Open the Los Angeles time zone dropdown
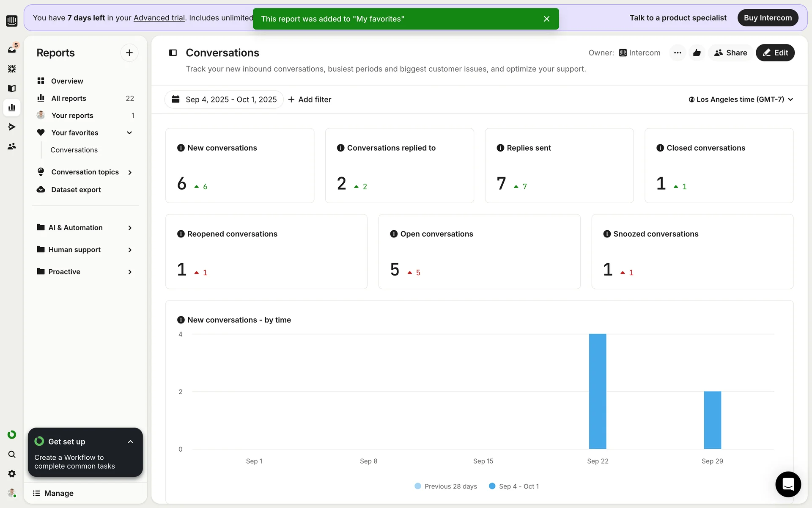The width and height of the screenshot is (812, 508). tap(741, 99)
